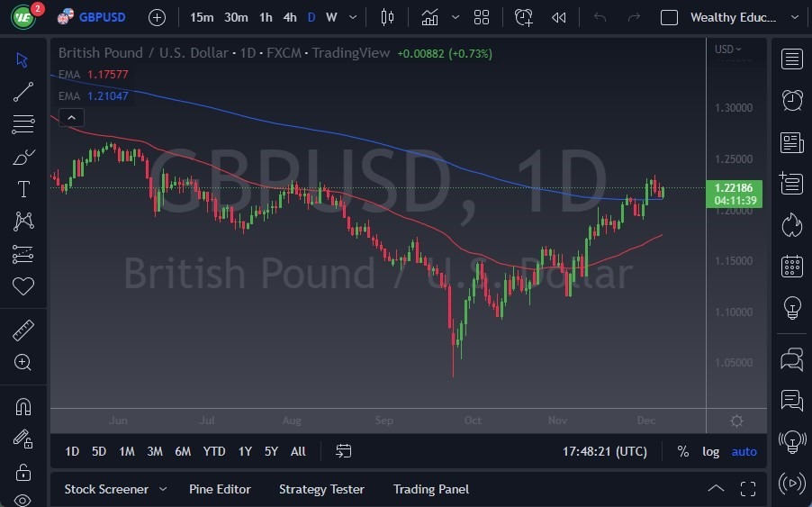Toggle logarithmic scale mode

[x=710, y=451]
